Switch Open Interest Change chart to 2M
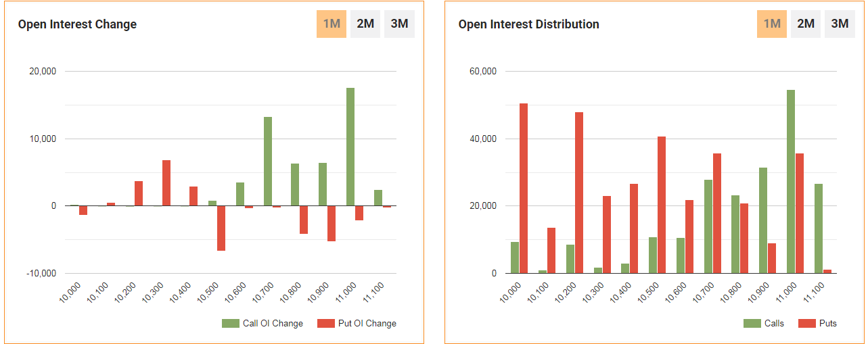The height and width of the screenshot is (344, 868). pos(365,24)
